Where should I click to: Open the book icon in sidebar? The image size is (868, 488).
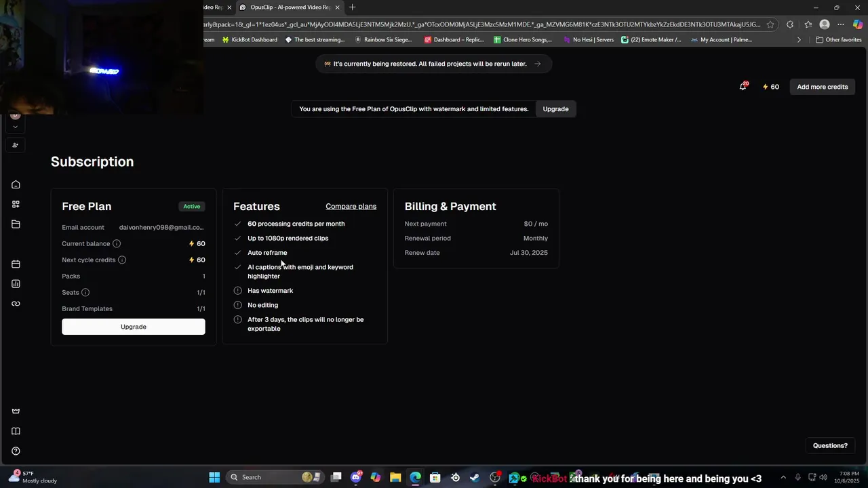(16, 431)
